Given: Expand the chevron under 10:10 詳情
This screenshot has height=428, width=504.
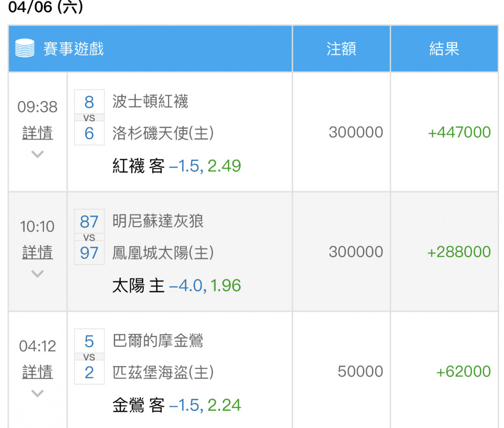Looking at the screenshot, I should pyautogui.click(x=37, y=274).
